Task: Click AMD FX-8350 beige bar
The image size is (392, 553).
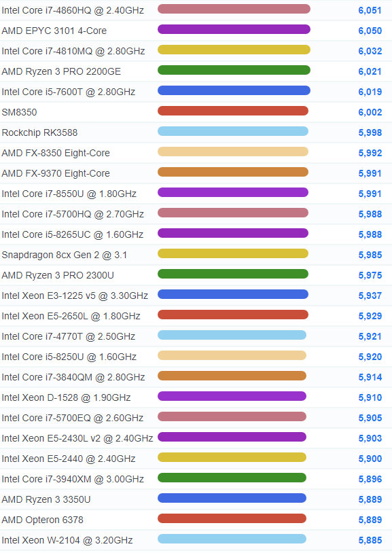Action: 233,151
